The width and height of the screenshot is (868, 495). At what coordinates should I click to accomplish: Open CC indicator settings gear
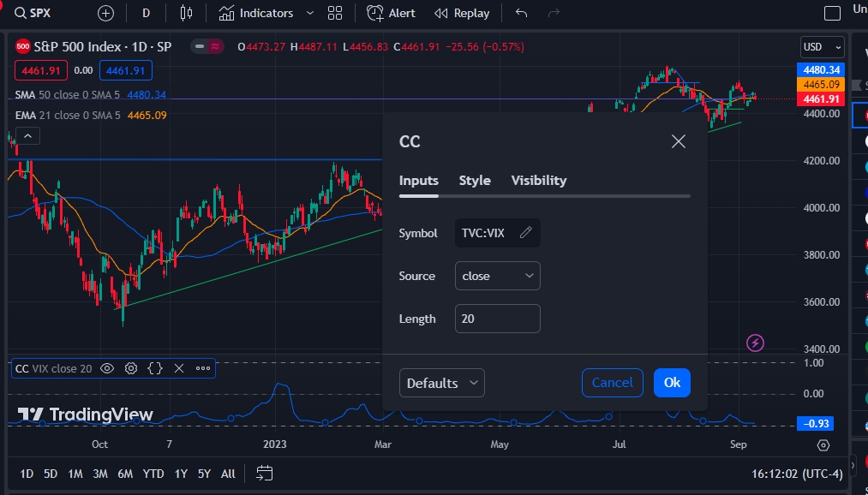click(130, 368)
